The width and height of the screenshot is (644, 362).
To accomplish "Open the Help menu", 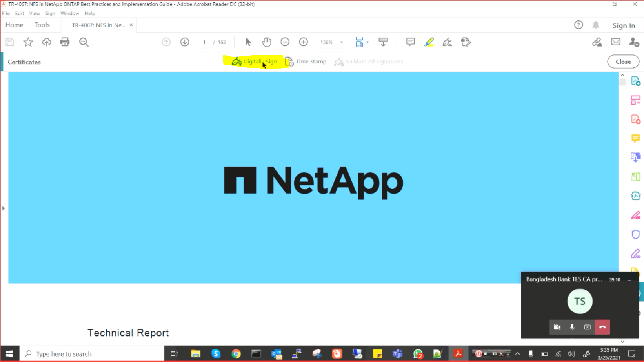I will [90, 13].
